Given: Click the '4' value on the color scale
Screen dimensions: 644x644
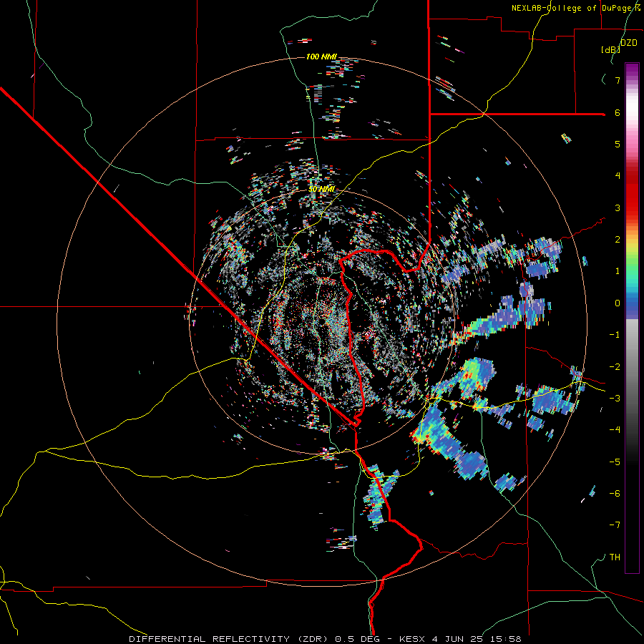Looking at the screenshot, I should [618, 176].
